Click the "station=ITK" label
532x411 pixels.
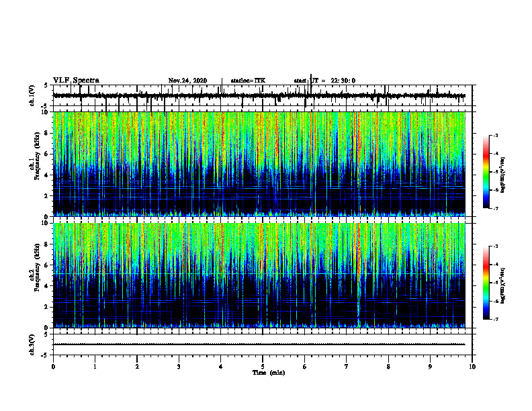248,81
